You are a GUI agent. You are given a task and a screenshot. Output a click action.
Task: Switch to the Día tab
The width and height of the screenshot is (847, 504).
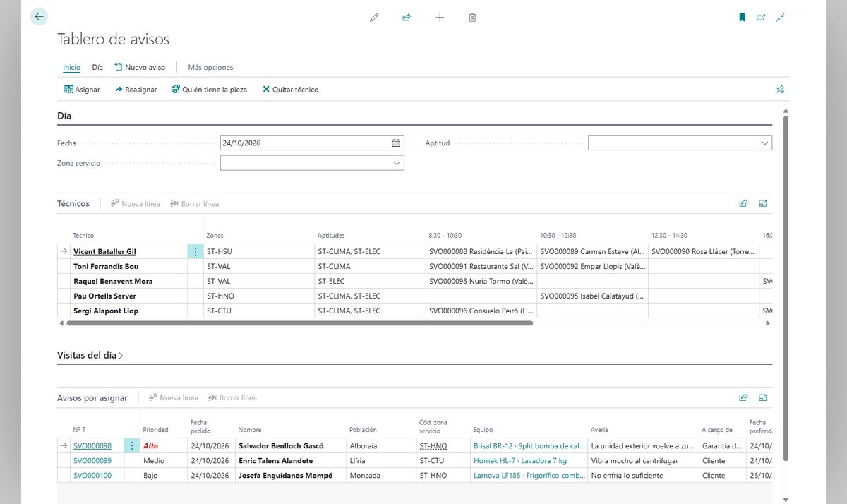pyautogui.click(x=97, y=68)
